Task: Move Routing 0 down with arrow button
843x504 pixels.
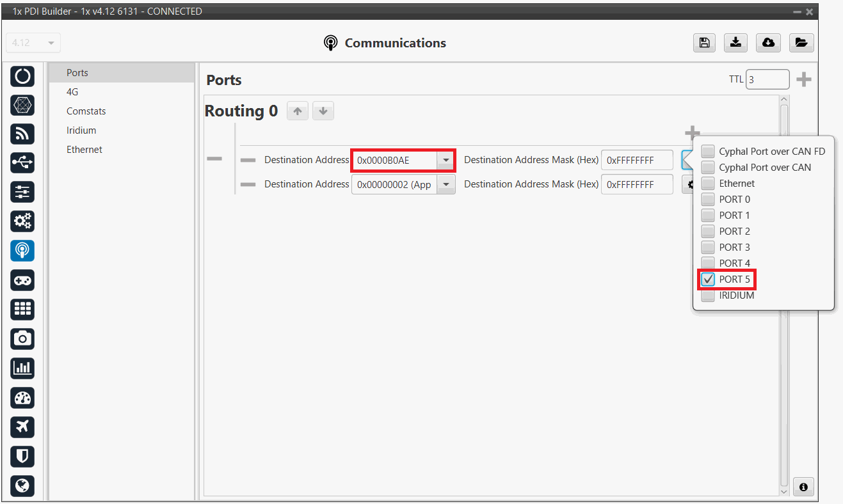Action: (x=323, y=111)
